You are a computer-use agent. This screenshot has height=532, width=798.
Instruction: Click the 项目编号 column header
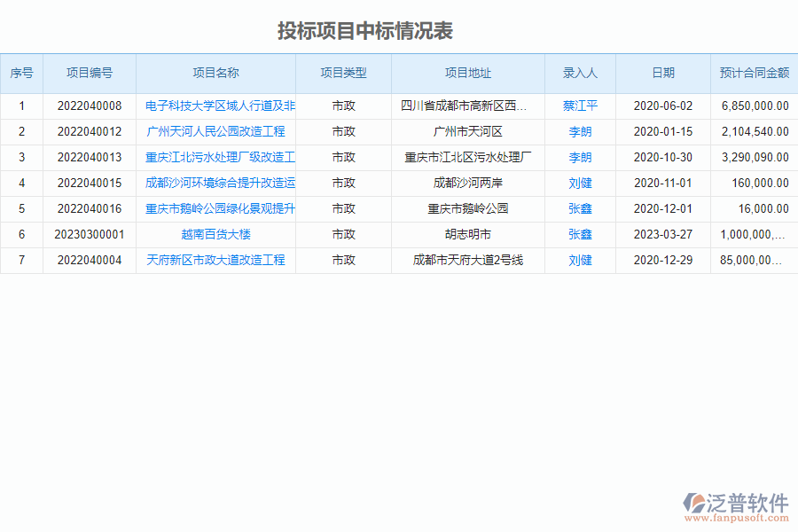click(89, 74)
